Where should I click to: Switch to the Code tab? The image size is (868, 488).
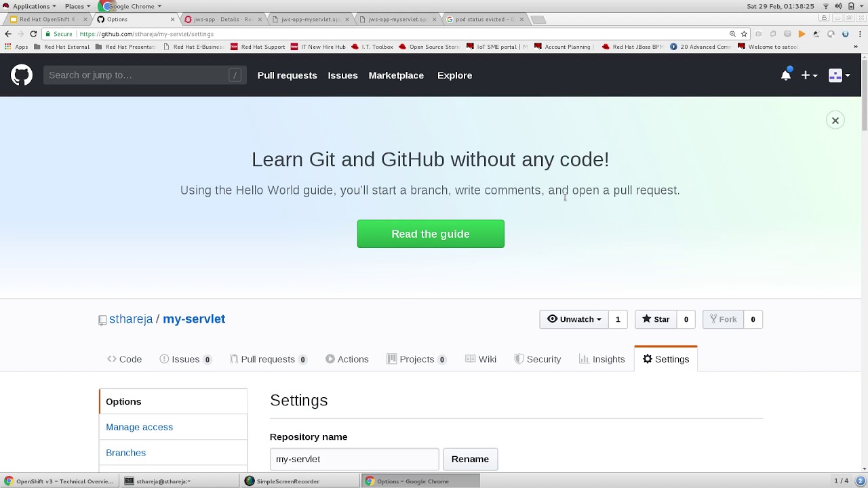coord(124,359)
